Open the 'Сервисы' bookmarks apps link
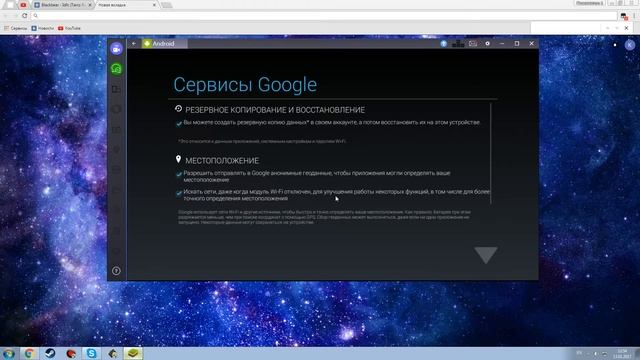This screenshot has height=360, width=640. pos(16,28)
